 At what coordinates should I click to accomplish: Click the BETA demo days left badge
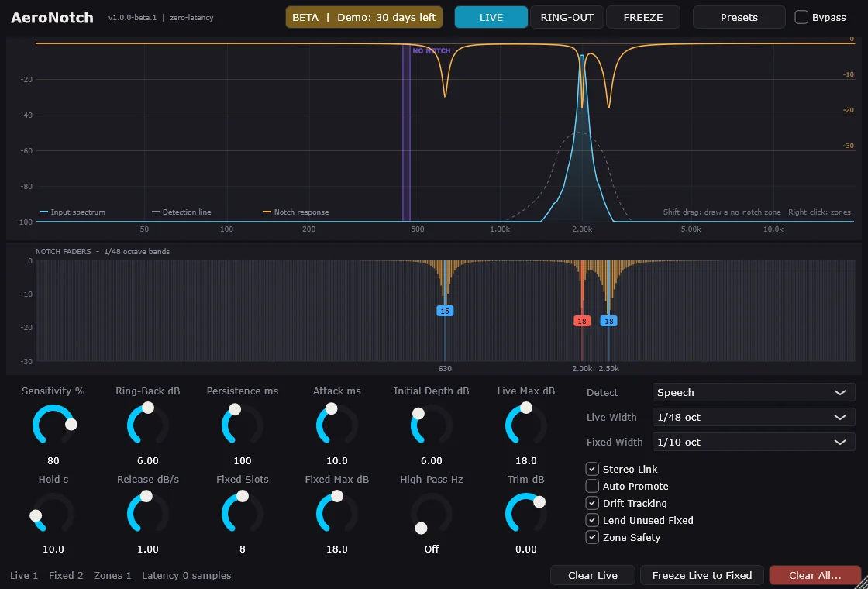tap(364, 17)
